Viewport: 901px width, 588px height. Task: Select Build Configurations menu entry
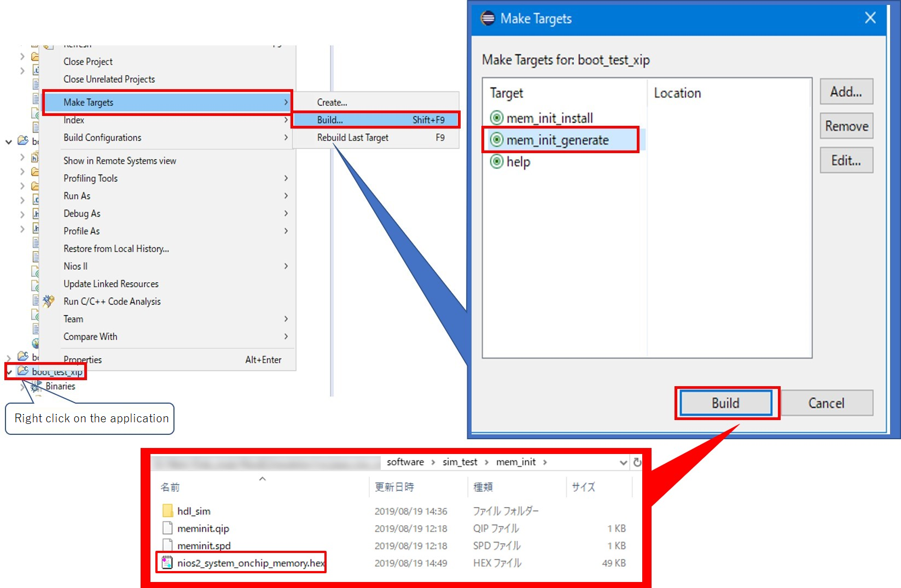[102, 138]
